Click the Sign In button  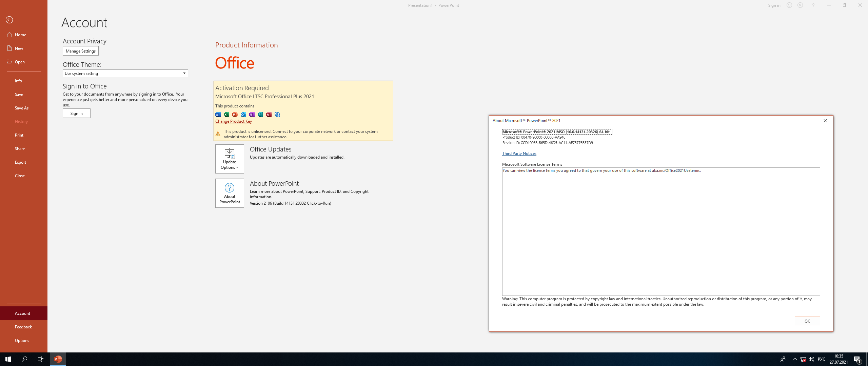(x=77, y=113)
